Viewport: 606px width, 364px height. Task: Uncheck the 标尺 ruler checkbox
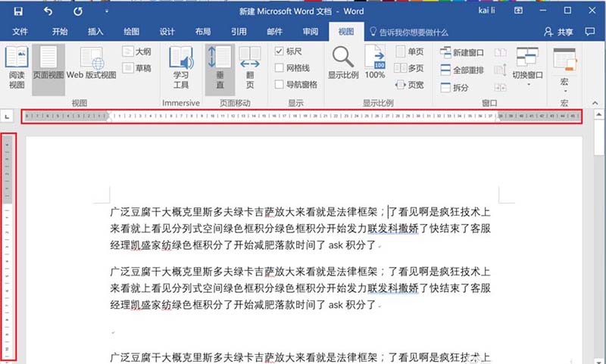(280, 51)
